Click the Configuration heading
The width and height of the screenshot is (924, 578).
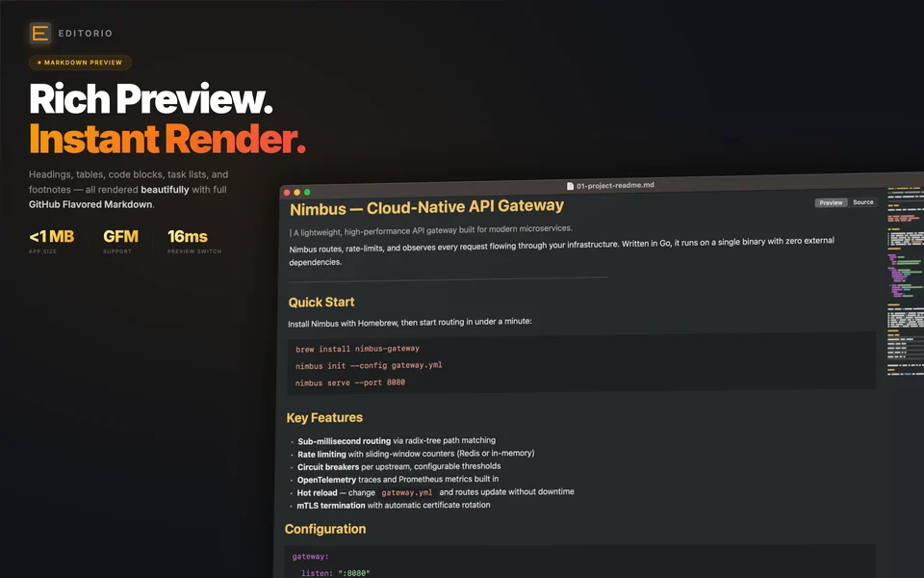(325, 529)
